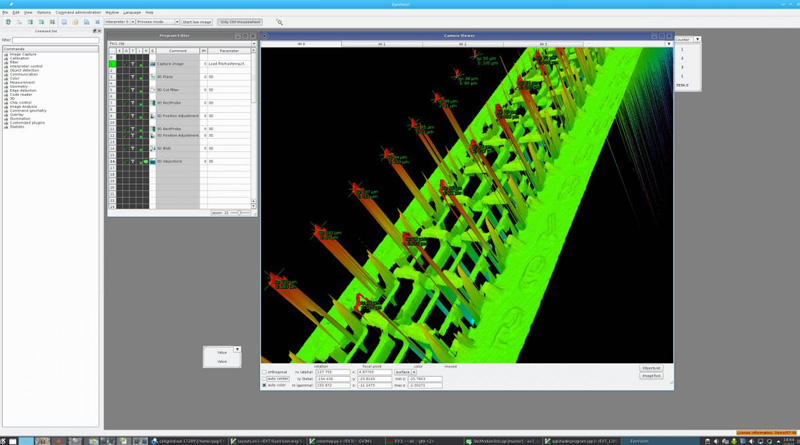Click the first toolbar icon below File

pos(8,21)
